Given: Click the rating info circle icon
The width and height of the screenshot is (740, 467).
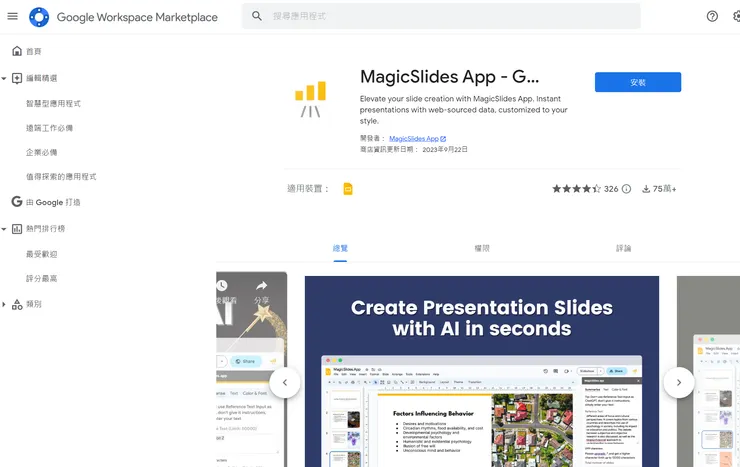Looking at the screenshot, I should pos(626,189).
